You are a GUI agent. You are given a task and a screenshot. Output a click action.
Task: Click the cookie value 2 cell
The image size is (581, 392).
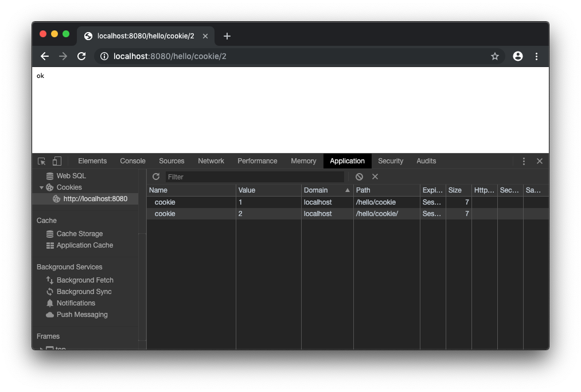(x=268, y=214)
